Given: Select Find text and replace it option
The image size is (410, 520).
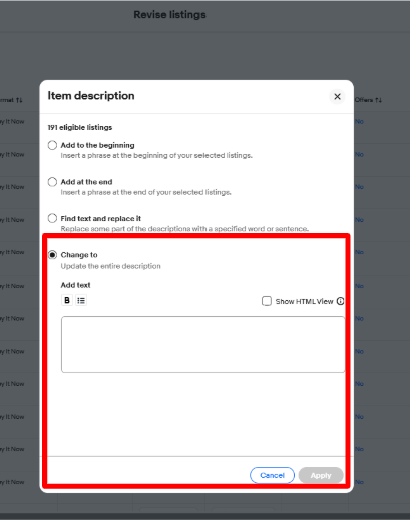Looking at the screenshot, I should click(x=52, y=218).
